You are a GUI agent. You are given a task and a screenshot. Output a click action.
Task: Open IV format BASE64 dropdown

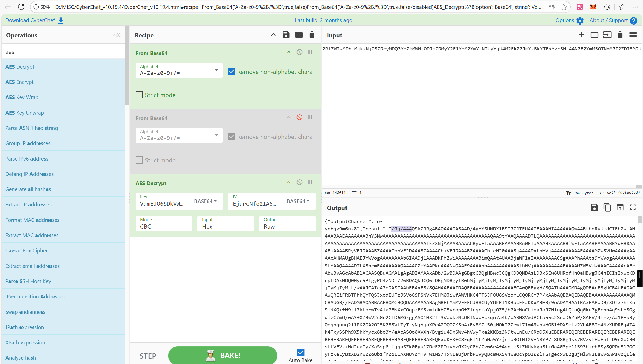coord(298,201)
